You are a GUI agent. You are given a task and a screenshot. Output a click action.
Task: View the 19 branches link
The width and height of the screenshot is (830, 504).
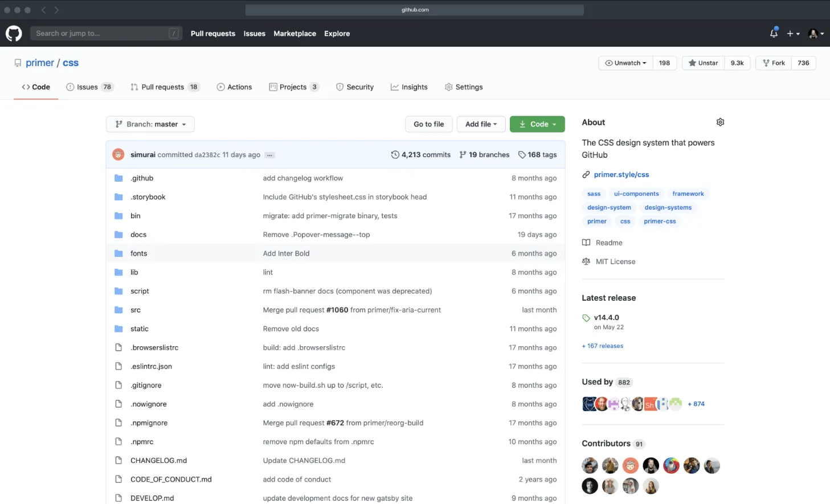[x=484, y=155]
